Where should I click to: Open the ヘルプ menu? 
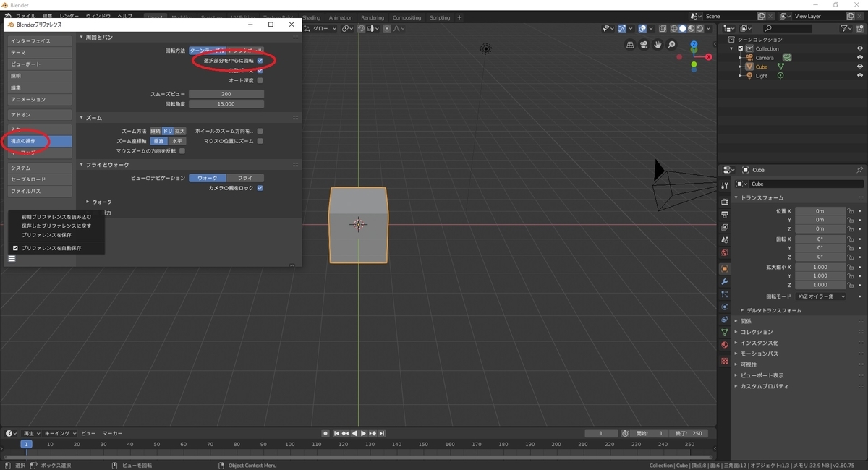124,16
